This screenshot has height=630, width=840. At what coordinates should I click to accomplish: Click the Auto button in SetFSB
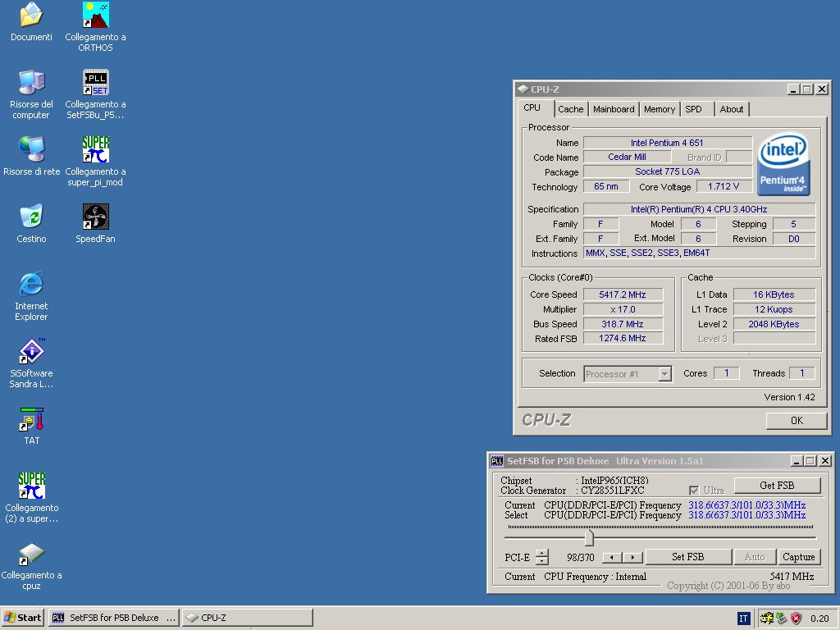pyautogui.click(x=755, y=557)
